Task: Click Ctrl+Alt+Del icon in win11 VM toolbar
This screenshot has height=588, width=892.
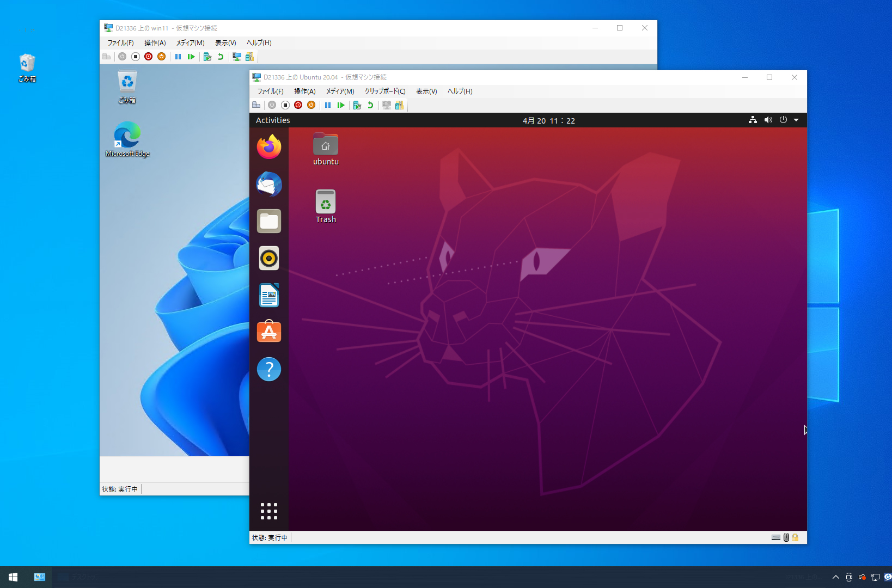Action: 107,57
